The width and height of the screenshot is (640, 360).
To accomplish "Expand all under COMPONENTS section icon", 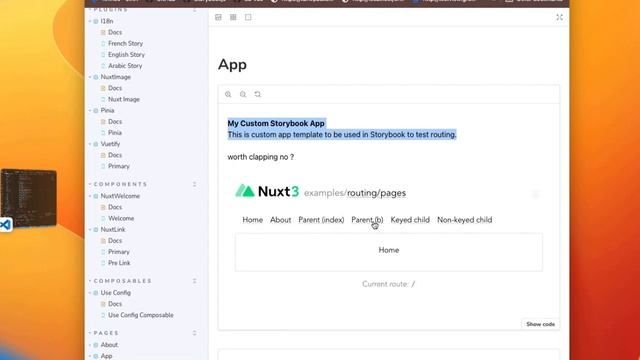I will point(194,184).
